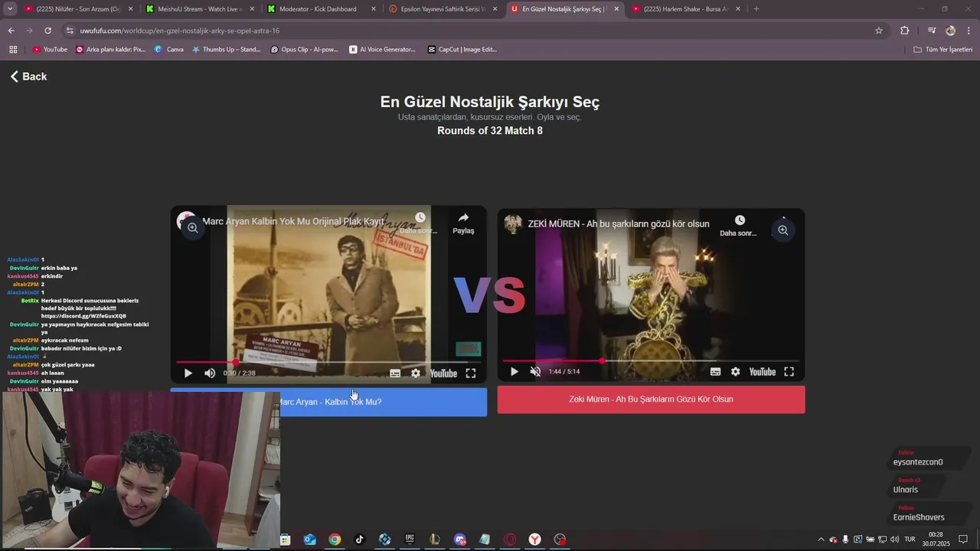Open League of Legends taskbar icon
This screenshot has height=551, width=980.
[435, 540]
